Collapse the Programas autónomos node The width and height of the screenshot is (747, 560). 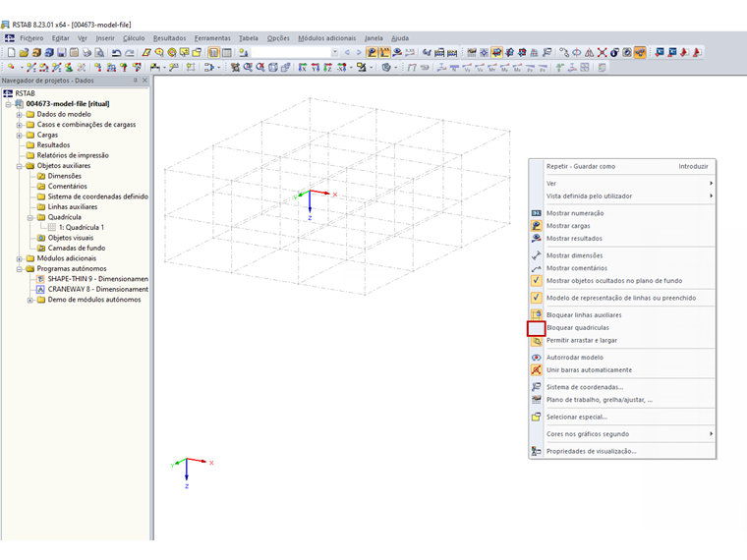point(19,269)
